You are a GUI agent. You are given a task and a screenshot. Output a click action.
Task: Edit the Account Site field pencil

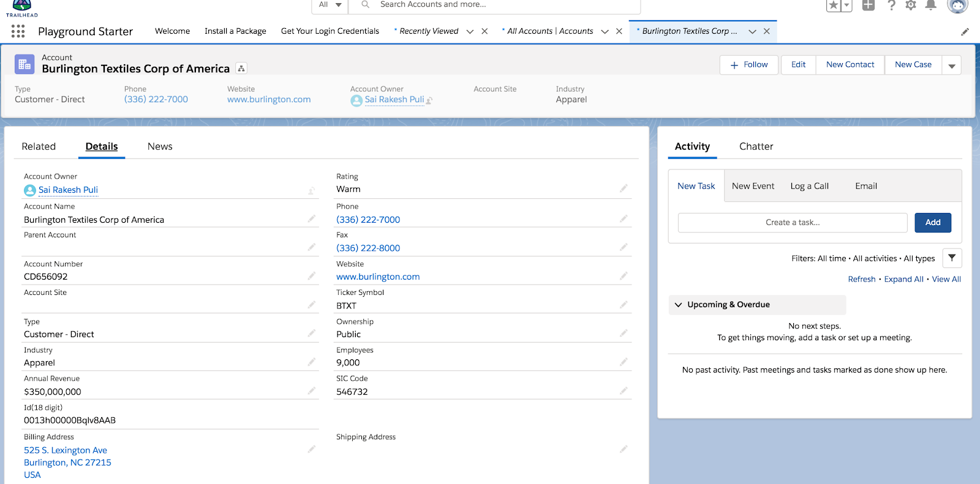(x=312, y=305)
